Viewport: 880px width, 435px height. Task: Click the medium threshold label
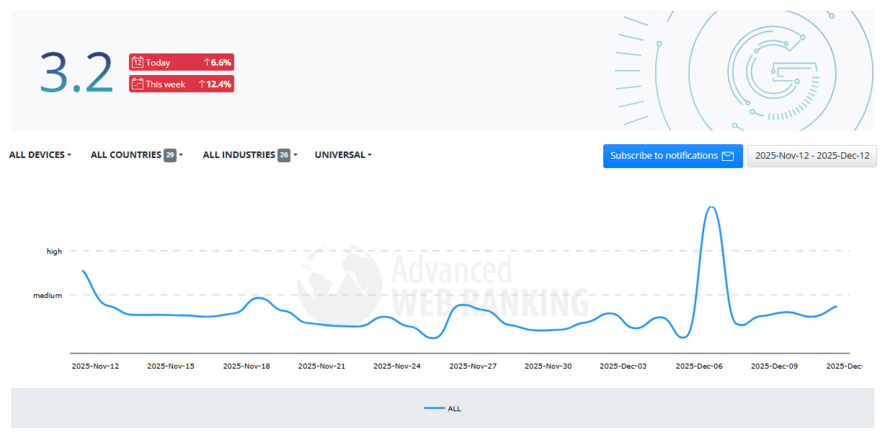[x=47, y=295]
